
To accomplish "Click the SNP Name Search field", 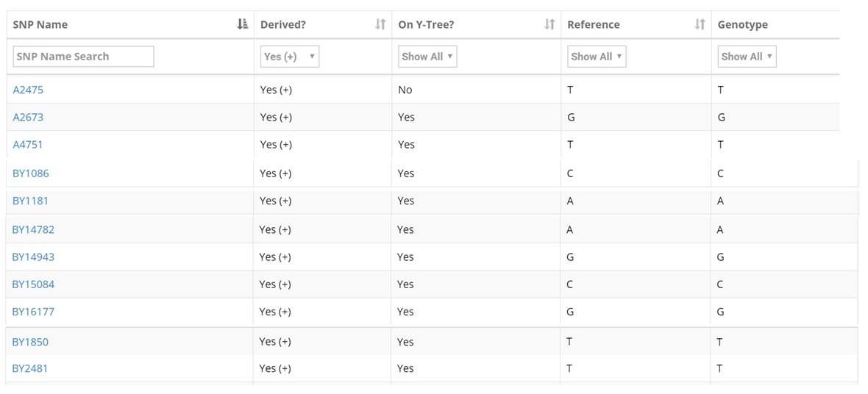I will [x=83, y=57].
